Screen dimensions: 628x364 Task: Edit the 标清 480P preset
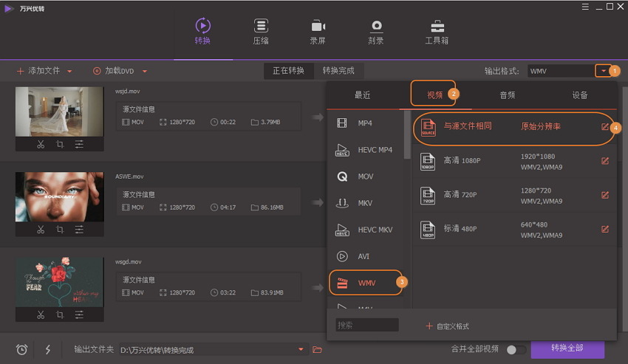[605, 229]
